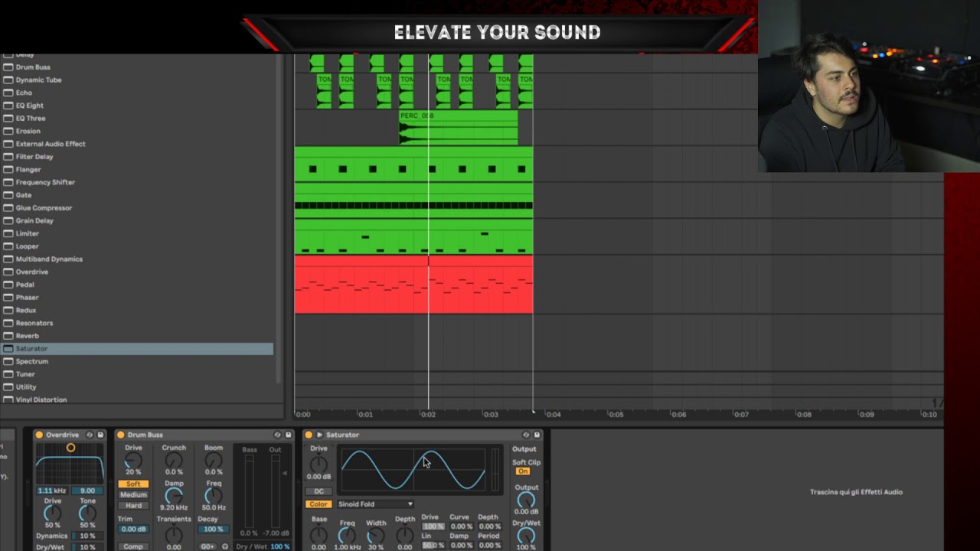Image resolution: width=980 pixels, height=551 pixels.
Task: Toggle the Drum Buss device activator
Action: point(120,435)
